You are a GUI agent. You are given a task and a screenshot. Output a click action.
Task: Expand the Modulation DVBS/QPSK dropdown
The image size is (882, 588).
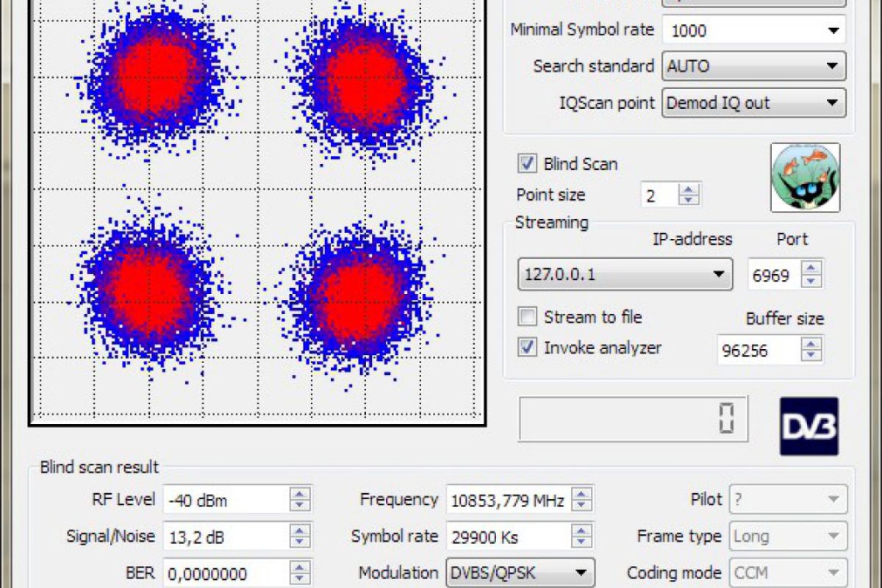click(x=581, y=573)
